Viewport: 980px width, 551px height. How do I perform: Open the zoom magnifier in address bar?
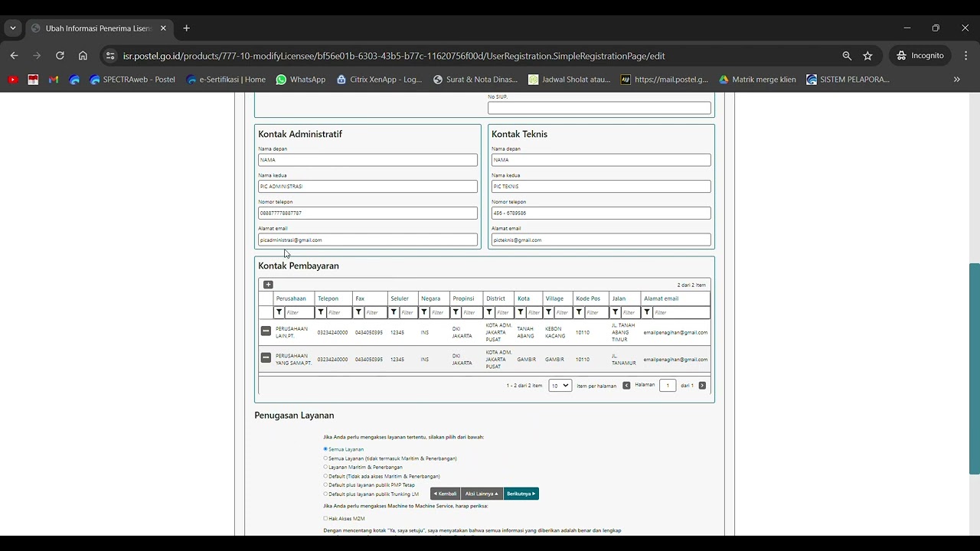[x=847, y=56]
